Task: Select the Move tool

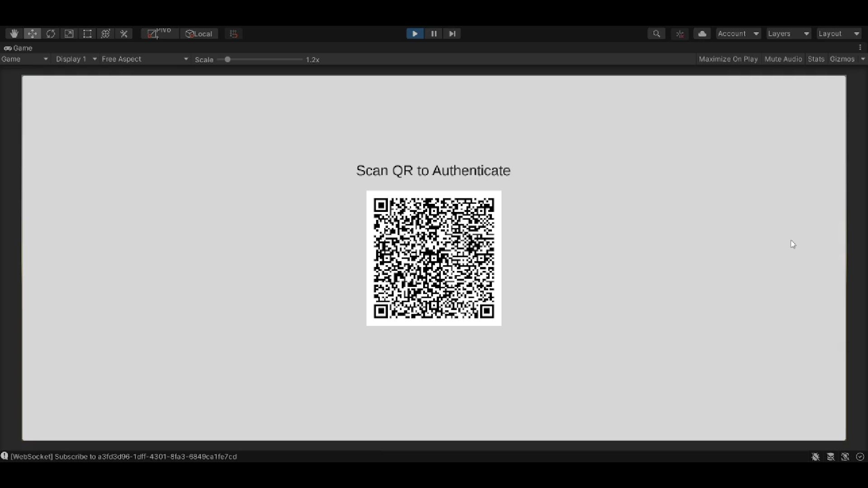Action: (x=33, y=34)
